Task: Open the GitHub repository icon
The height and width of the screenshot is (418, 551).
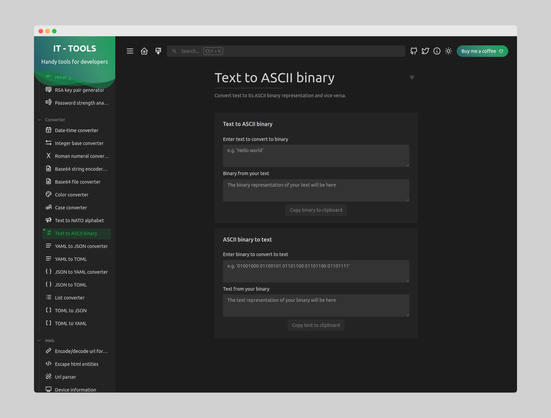Action: point(414,51)
